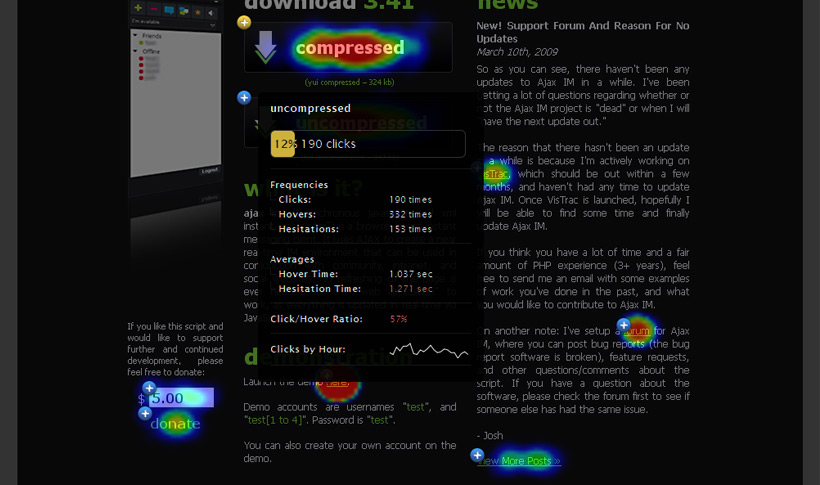820x485 pixels.
Task: Click the blue plus marker next to forum link
Action: click(x=624, y=325)
